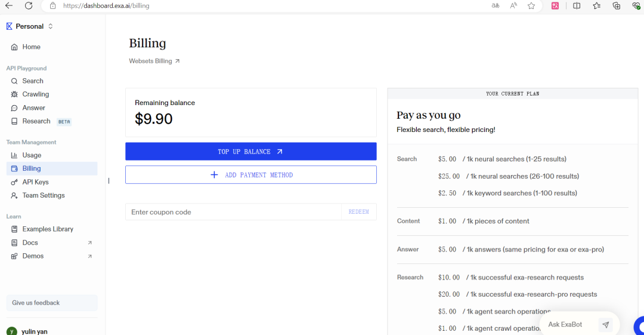Open Demos link in sidebar
Screen dimensions: 644x335
coord(52,256)
